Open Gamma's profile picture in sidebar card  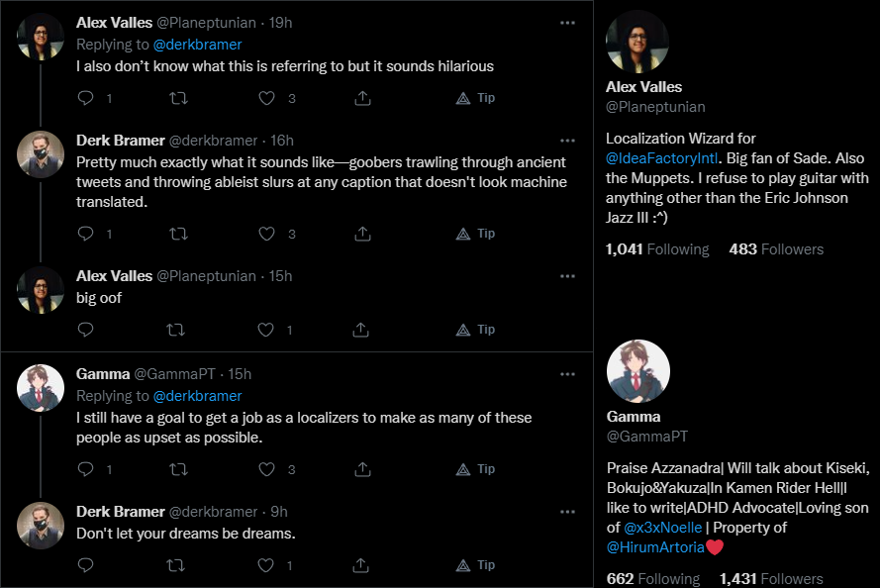[x=637, y=371]
